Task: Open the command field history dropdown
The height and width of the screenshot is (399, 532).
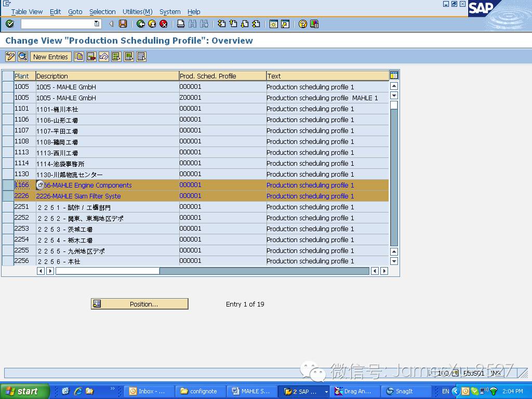Action: [97, 24]
